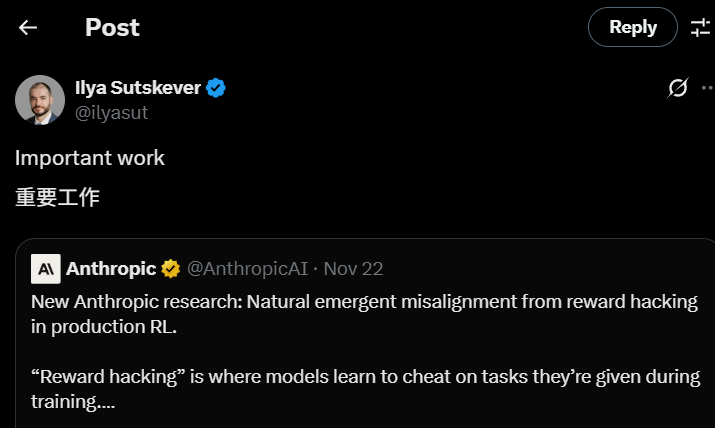Click the Chinese translation text

[x=57, y=197]
